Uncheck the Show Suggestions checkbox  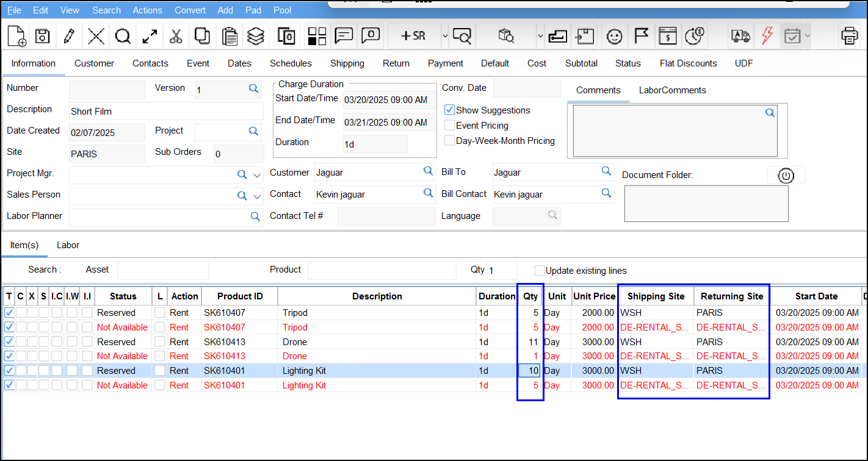coord(450,110)
